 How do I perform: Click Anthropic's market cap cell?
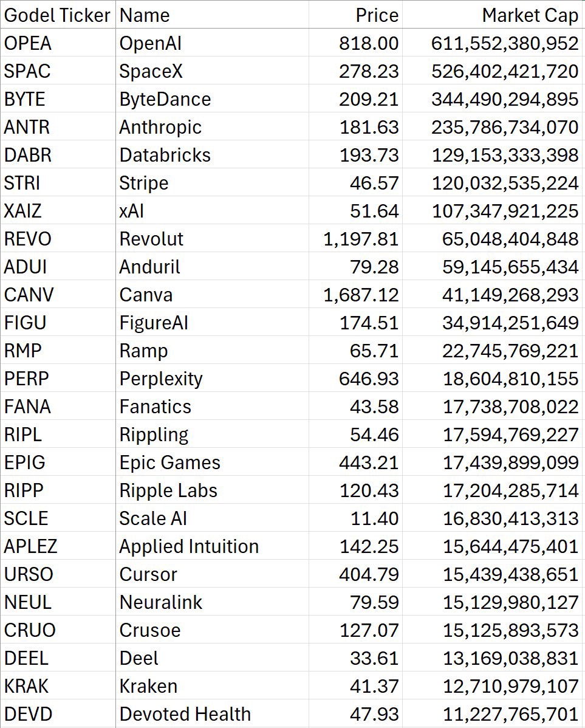pyautogui.click(x=504, y=127)
